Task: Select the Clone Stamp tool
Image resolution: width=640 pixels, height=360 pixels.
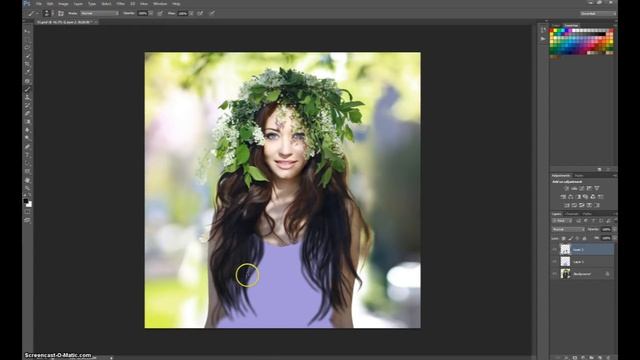Action: [27, 98]
